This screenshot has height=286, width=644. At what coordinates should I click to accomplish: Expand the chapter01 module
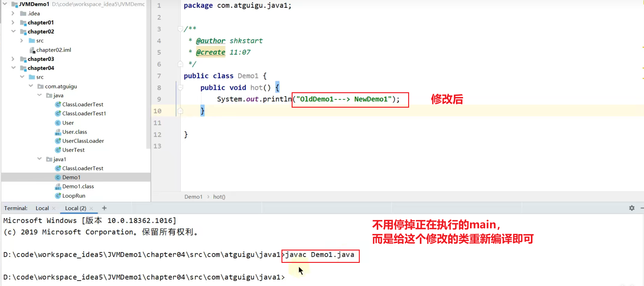coord(13,23)
